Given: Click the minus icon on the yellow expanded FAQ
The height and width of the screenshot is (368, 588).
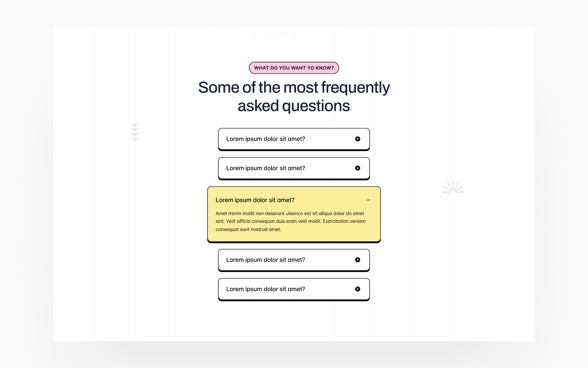Looking at the screenshot, I should [x=368, y=200].
